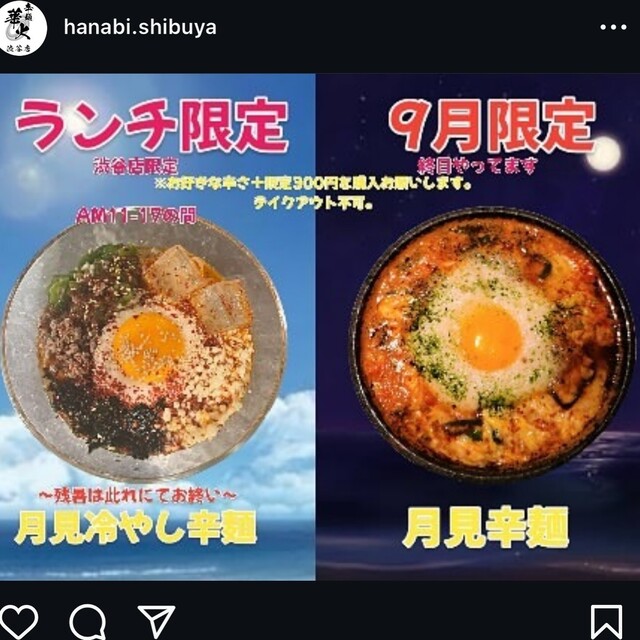Tap the 渋谷店限定 subtitle text
The width and height of the screenshot is (640, 640).
coord(136,167)
